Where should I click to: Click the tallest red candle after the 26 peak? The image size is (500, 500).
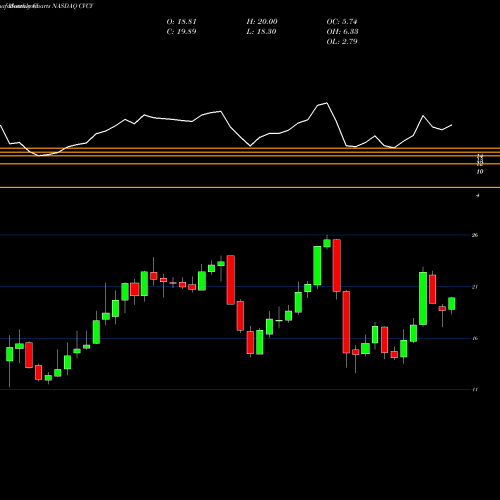[x=346, y=322]
